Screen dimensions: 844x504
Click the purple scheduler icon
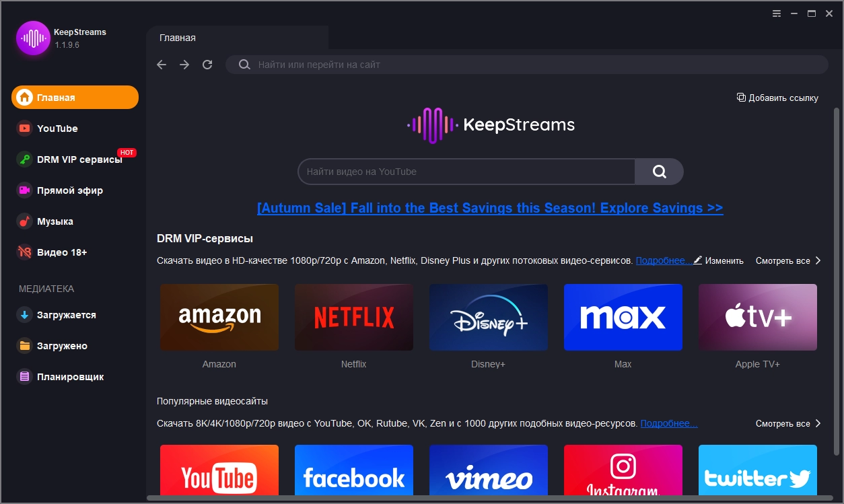pos(24,377)
